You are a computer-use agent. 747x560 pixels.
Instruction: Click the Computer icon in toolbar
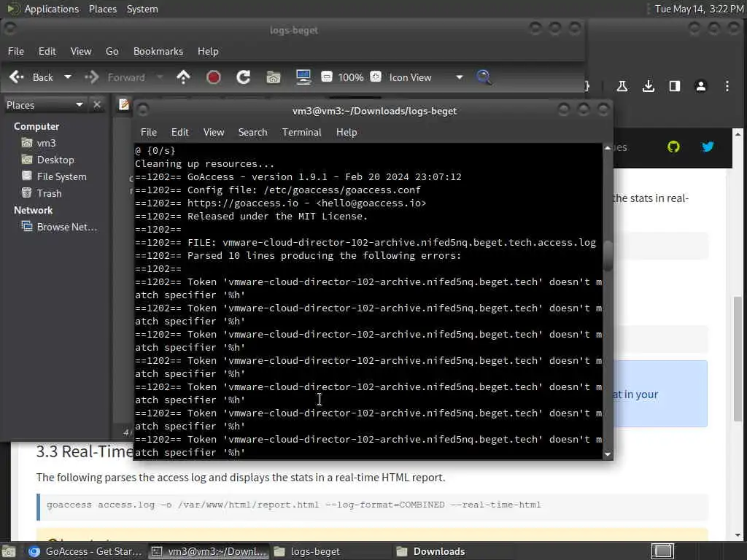[x=303, y=77]
